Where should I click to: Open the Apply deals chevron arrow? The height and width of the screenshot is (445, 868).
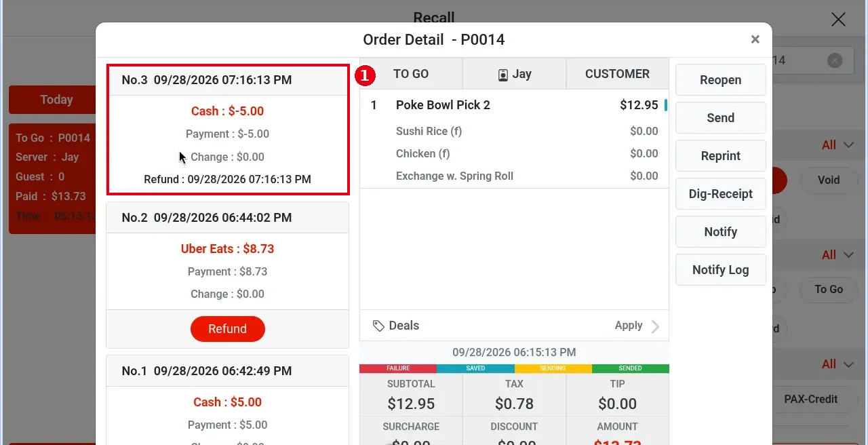655,326
